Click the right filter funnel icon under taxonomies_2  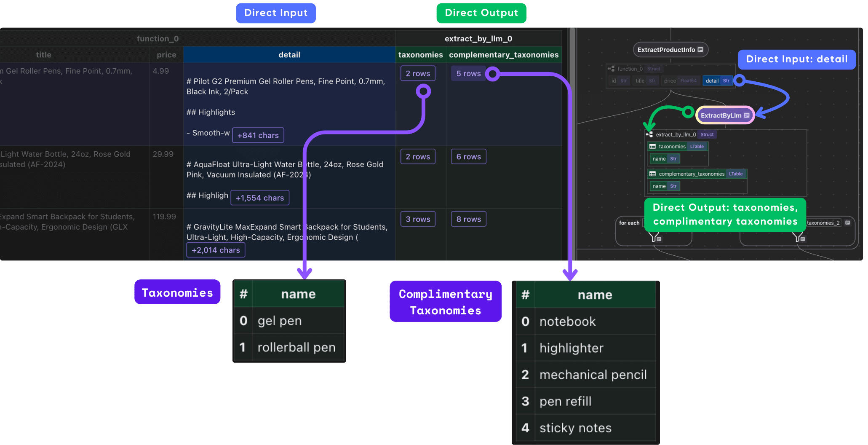coord(798,237)
